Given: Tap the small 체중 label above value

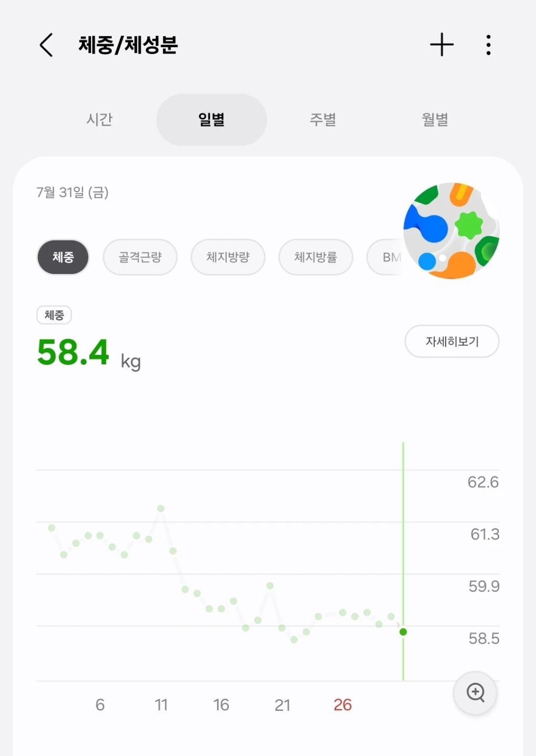Looking at the screenshot, I should tap(54, 315).
